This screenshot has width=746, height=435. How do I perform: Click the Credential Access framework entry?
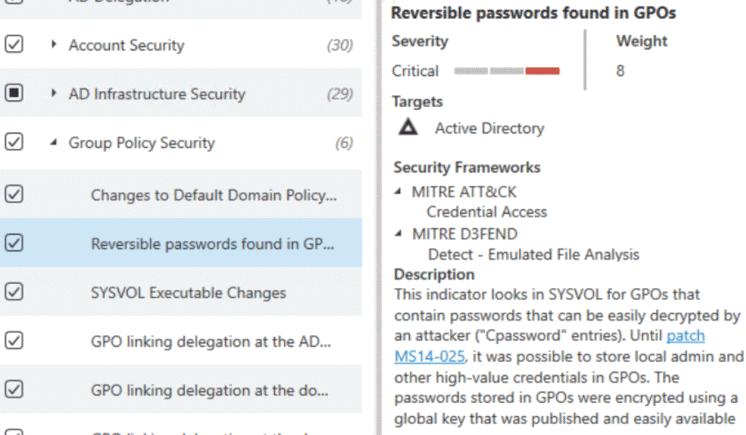pyautogui.click(x=487, y=212)
